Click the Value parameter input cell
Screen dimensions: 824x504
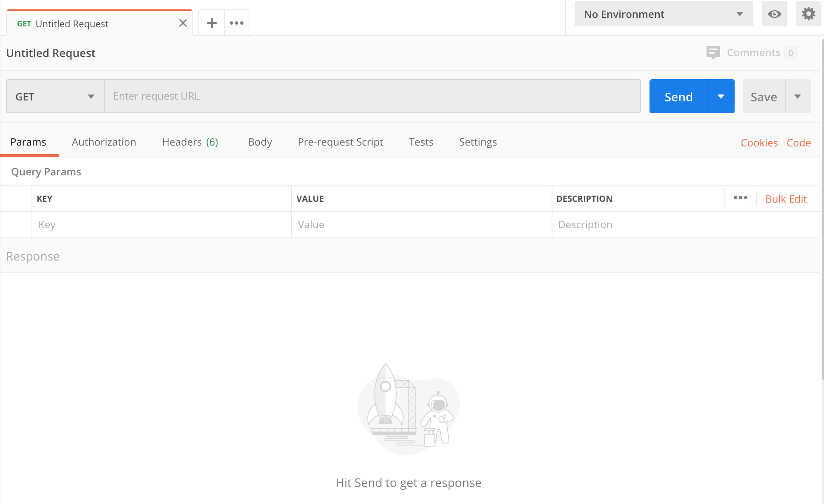[421, 225]
